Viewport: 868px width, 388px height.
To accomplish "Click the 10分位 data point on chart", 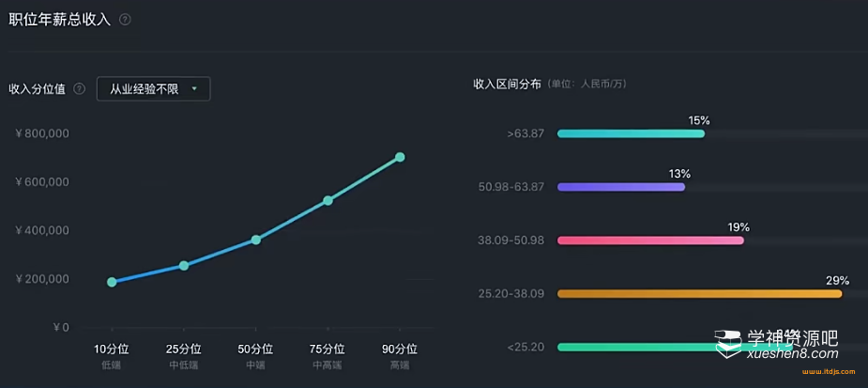I will pyautogui.click(x=112, y=282).
